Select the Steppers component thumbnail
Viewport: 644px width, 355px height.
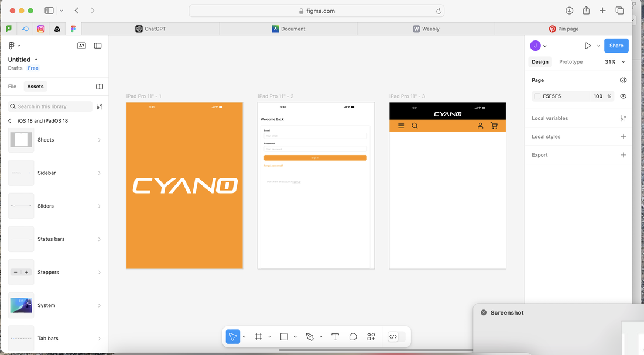(21, 273)
